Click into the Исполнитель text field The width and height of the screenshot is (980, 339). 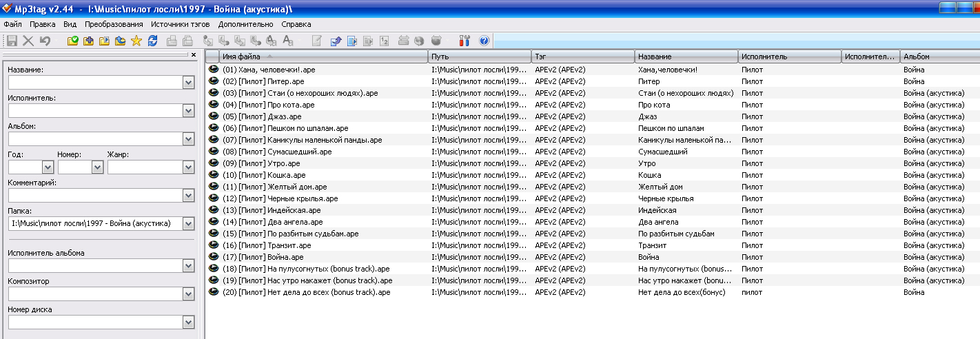(x=95, y=110)
